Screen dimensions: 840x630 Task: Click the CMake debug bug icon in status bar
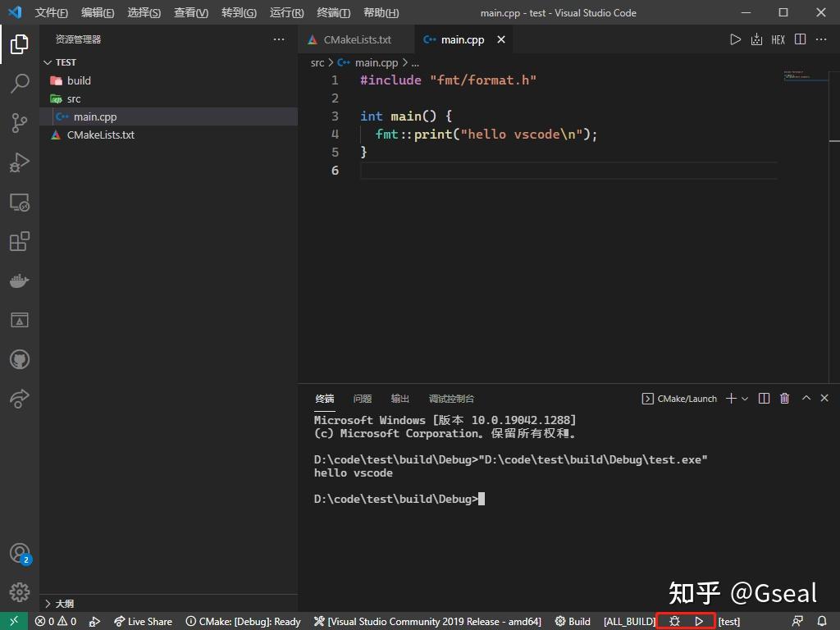click(674, 621)
